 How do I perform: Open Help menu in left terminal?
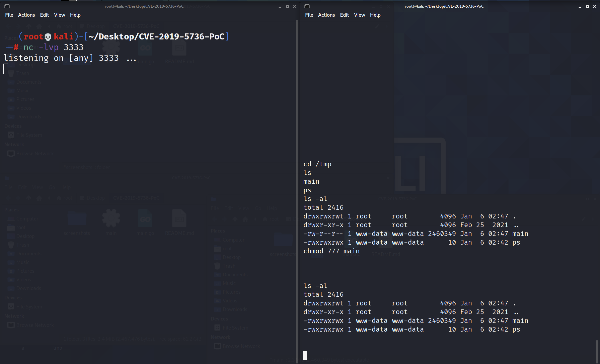click(75, 15)
